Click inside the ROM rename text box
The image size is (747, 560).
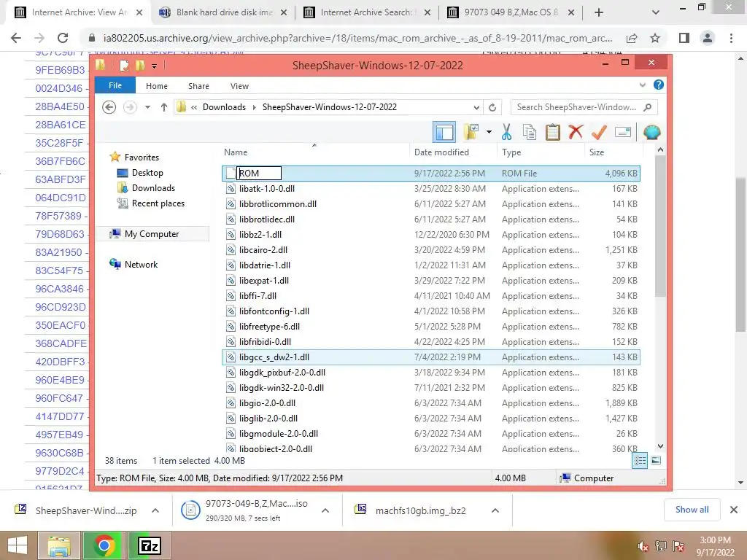pos(259,173)
